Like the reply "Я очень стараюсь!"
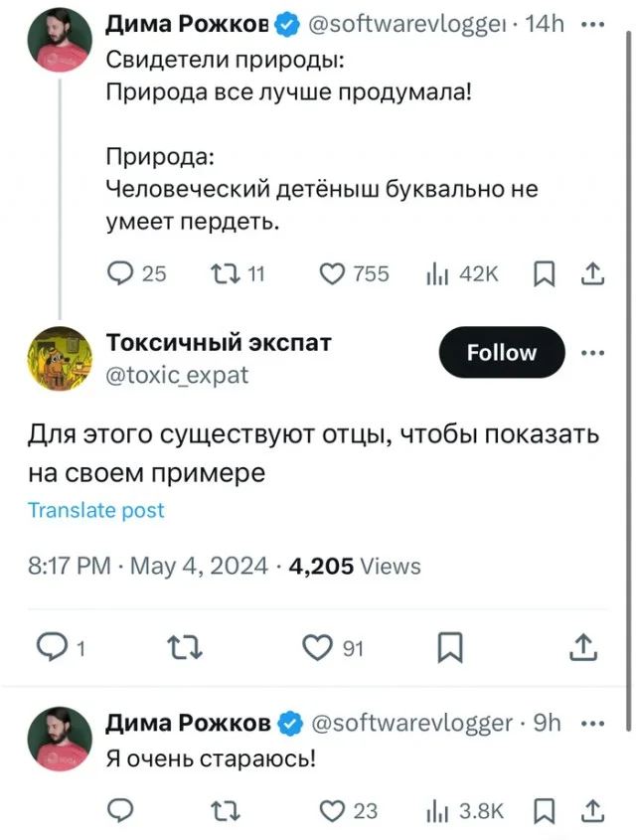Image resolution: width=636 pixels, height=840 pixels. pyautogui.click(x=332, y=810)
